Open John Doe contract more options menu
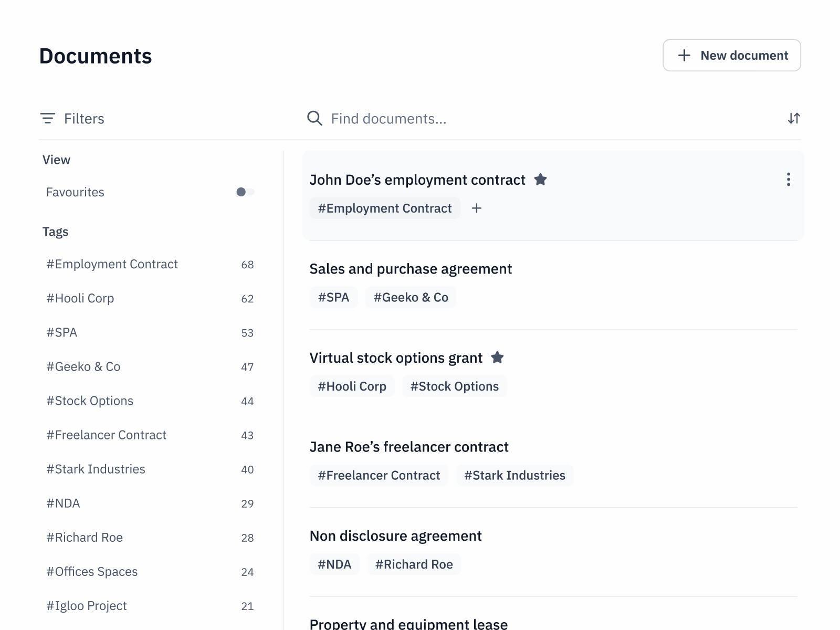 [x=788, y=180]
